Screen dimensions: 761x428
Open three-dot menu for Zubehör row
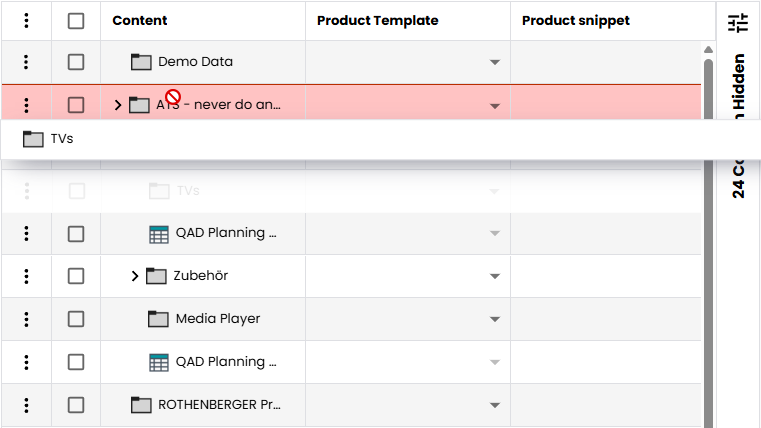[x=26, y=276]
